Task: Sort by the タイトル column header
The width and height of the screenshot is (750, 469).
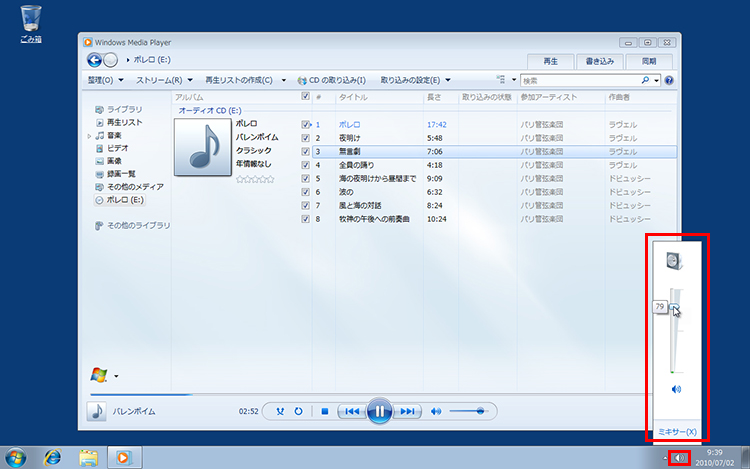Action: click(353, 97)
